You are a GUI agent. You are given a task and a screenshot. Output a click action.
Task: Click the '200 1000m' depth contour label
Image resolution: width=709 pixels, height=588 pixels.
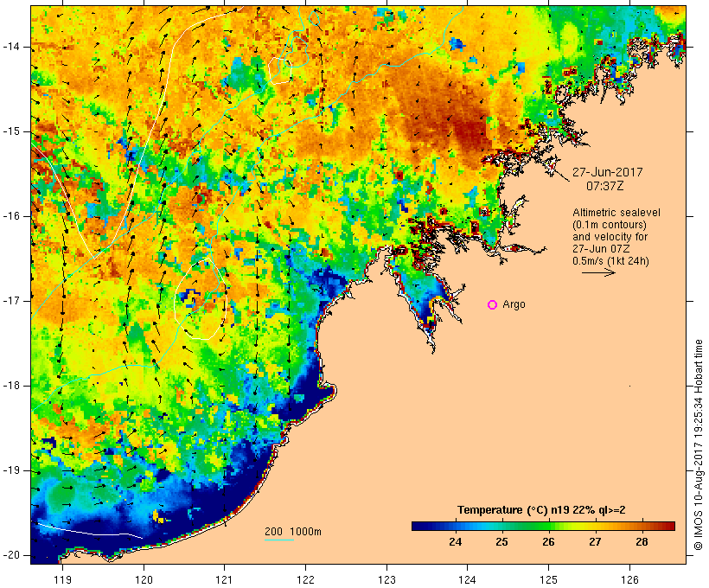[x=293, y=532]
